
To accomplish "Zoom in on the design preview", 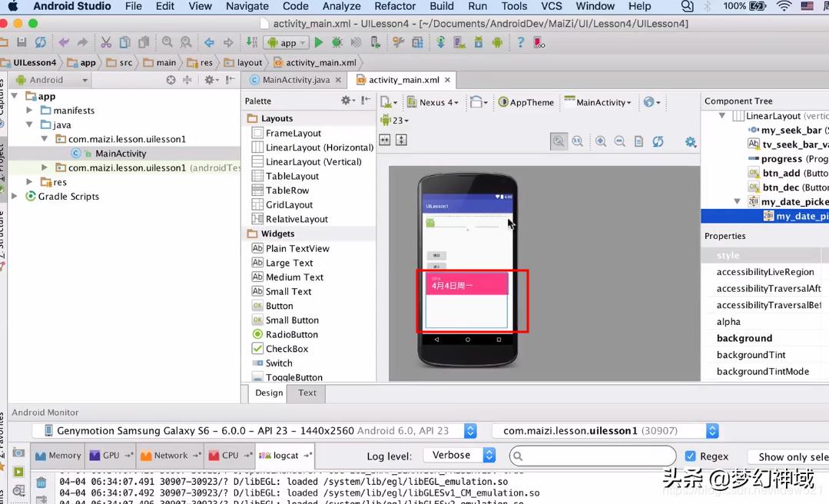I will pyautogui.click(x=601, y=141).
